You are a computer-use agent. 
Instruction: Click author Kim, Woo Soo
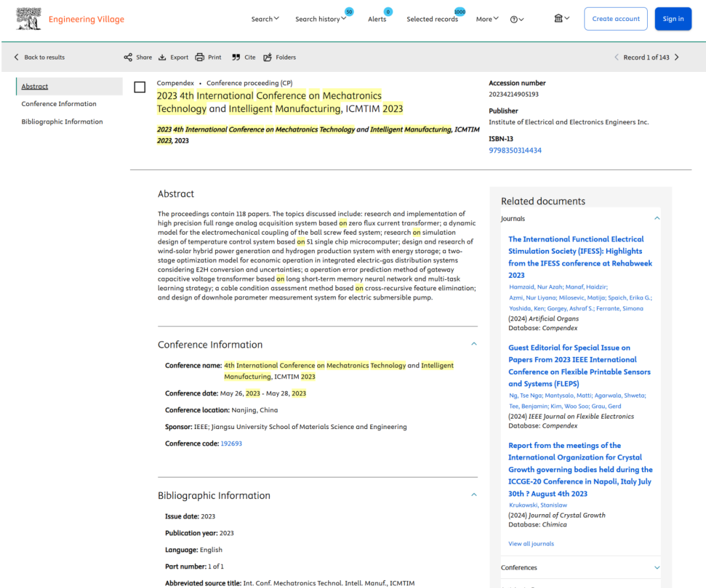tap(569, 406)
